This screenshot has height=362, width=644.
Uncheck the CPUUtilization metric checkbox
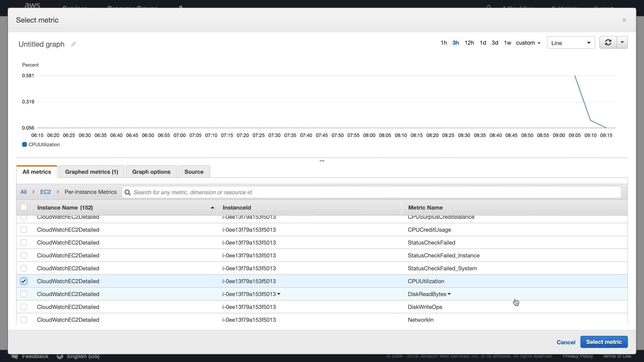pos(24,281)
